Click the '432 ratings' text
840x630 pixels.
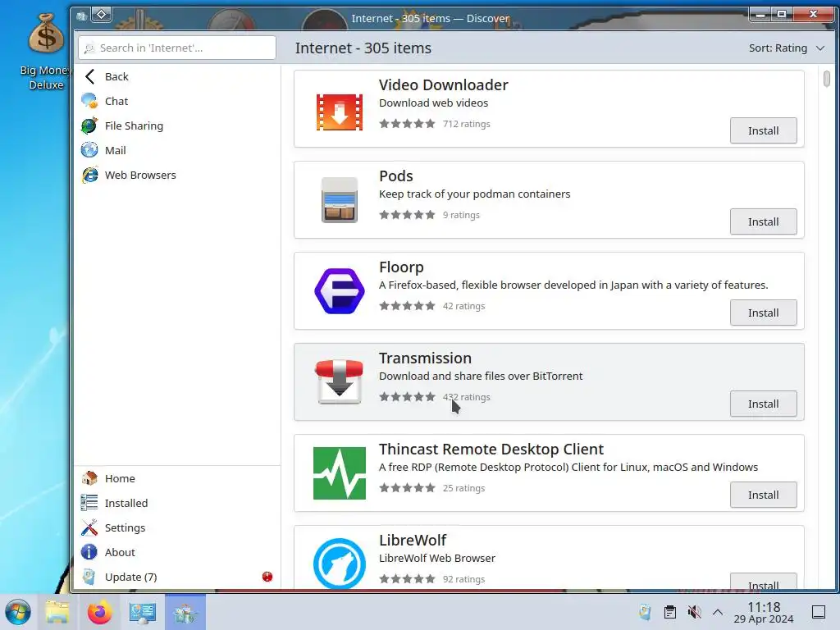click(466, 397)
